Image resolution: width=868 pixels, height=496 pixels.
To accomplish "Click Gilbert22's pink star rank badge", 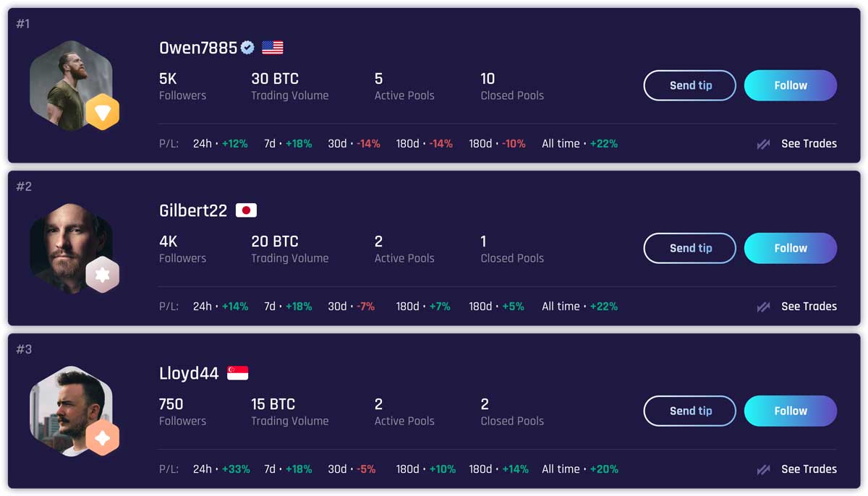I will 102,275.
